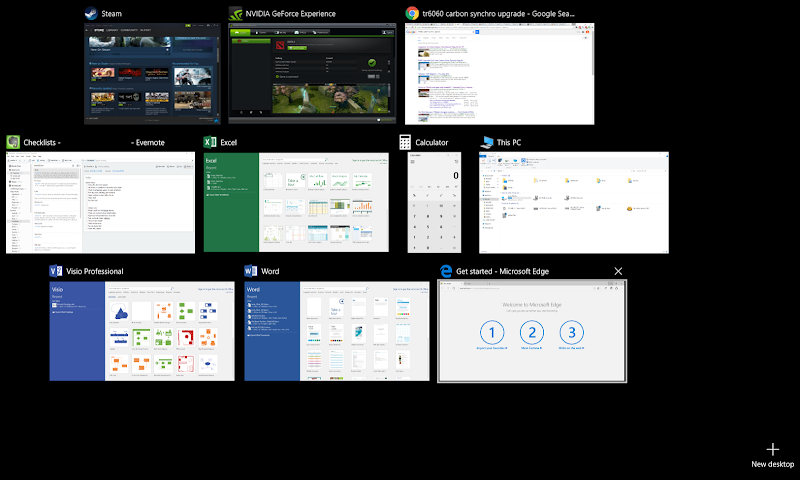Click the 'Checklists -' title text

(42, 142)
